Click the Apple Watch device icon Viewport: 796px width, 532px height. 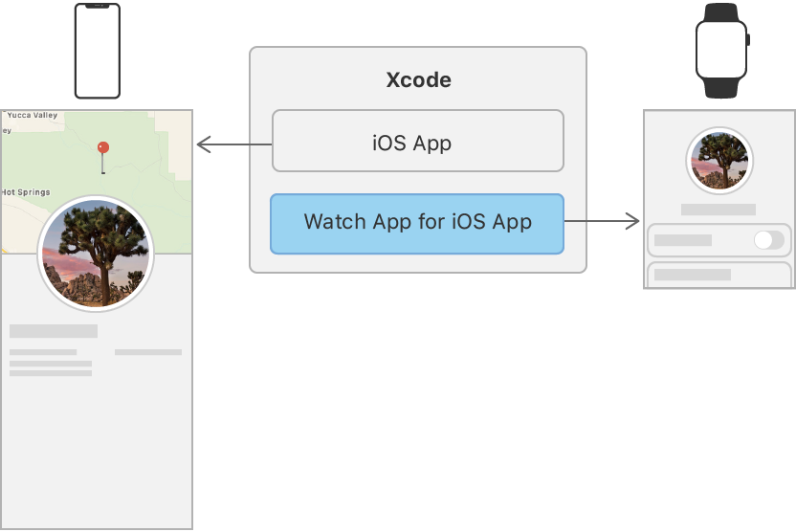[x=721, y=51]
